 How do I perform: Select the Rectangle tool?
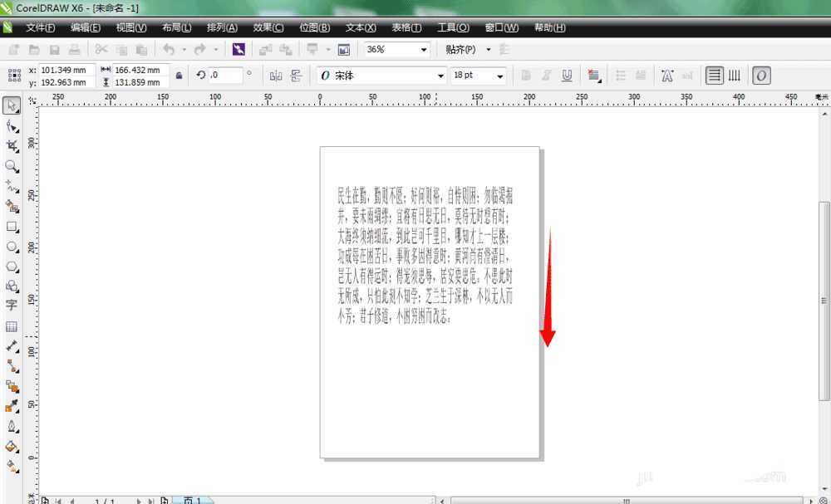[12, 227]
